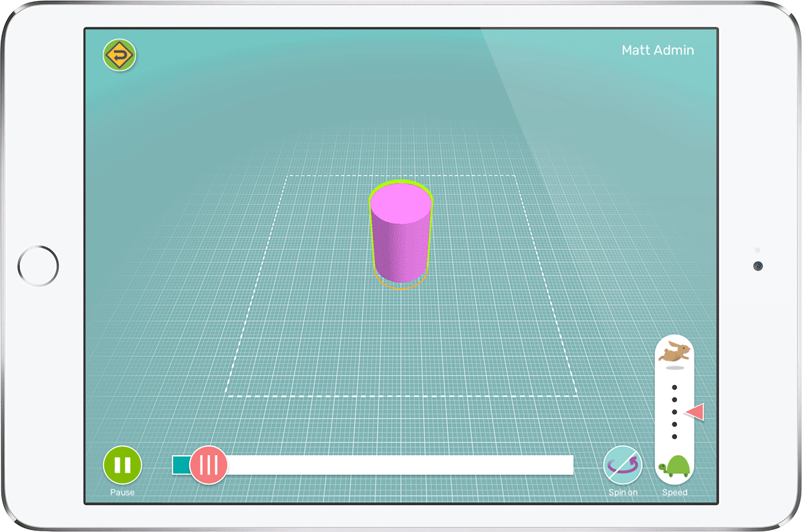
Task: Click the teal filled timeline portion
Action: pos(180,465)
